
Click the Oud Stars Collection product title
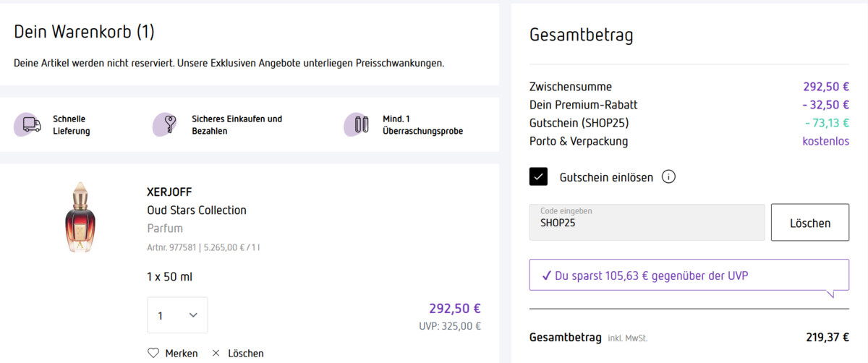tap(197, 210)
